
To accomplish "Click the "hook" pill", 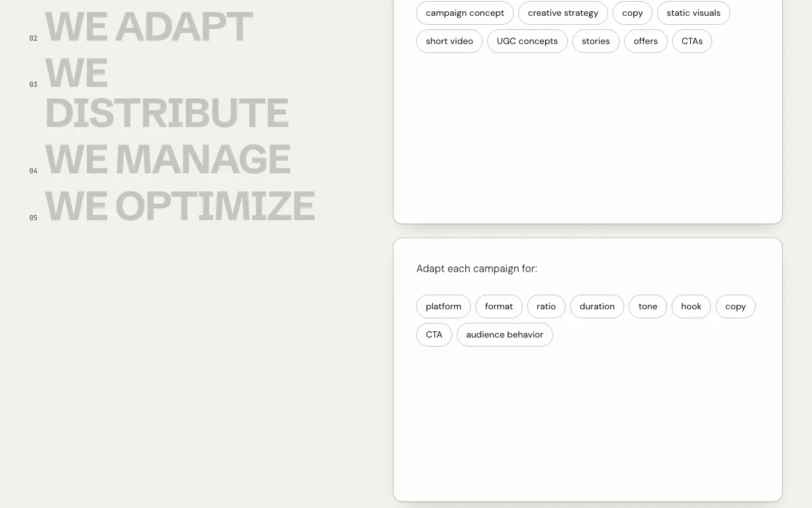I will click(x=691, y=306).
